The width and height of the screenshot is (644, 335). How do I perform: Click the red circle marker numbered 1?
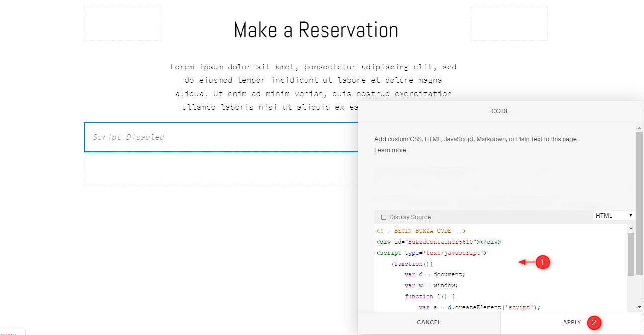[542, 262]
